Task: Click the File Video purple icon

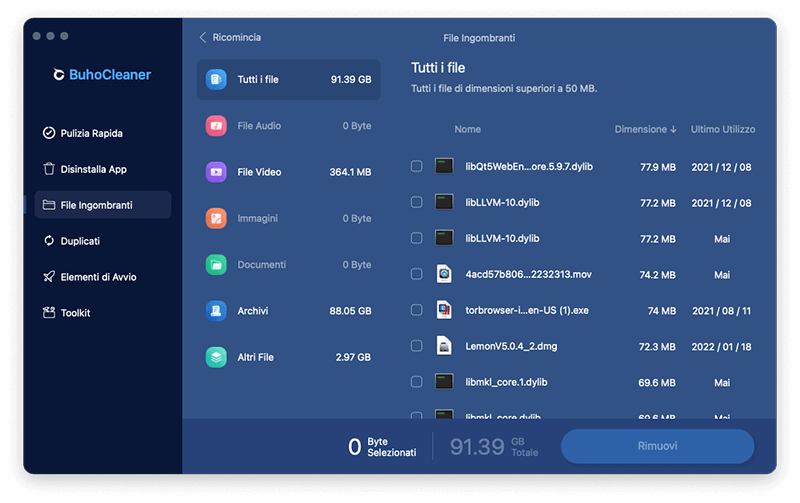Action: pos(216,172)
